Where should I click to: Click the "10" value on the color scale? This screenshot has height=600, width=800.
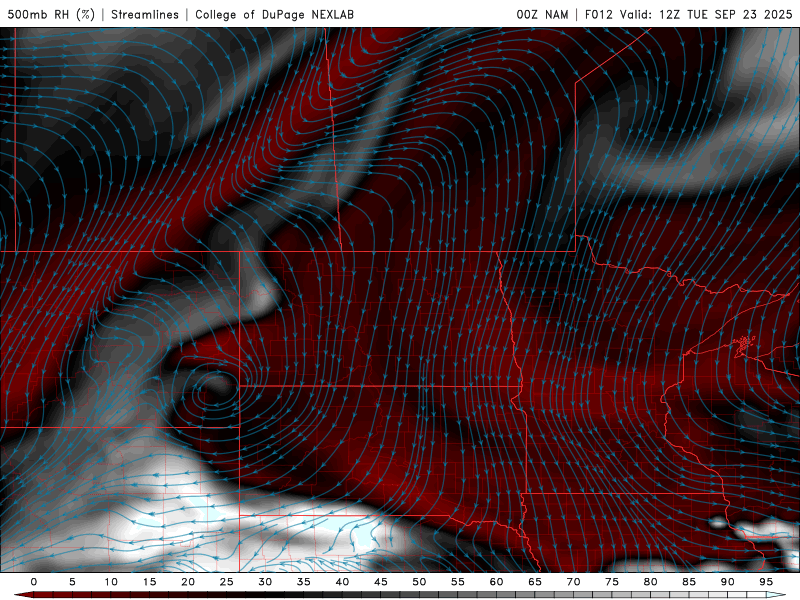tap(111, 582)
